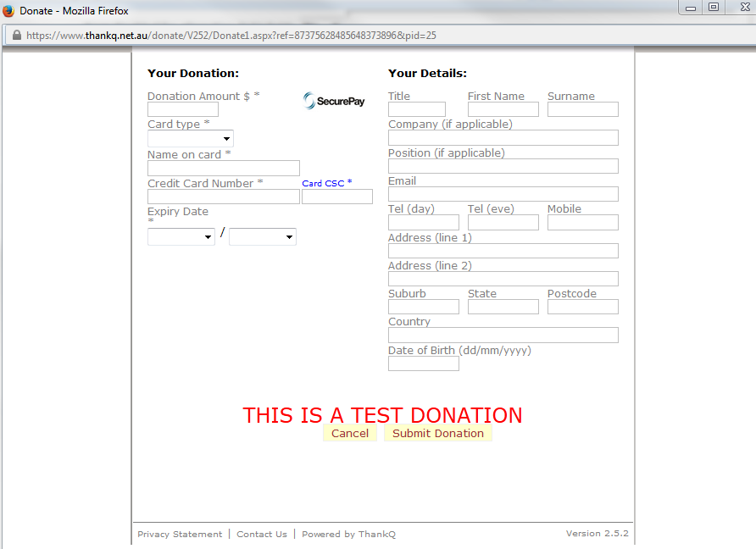Click the padlock icon in address bar
This screenshot has height=549, width=756.
[15, 36]
